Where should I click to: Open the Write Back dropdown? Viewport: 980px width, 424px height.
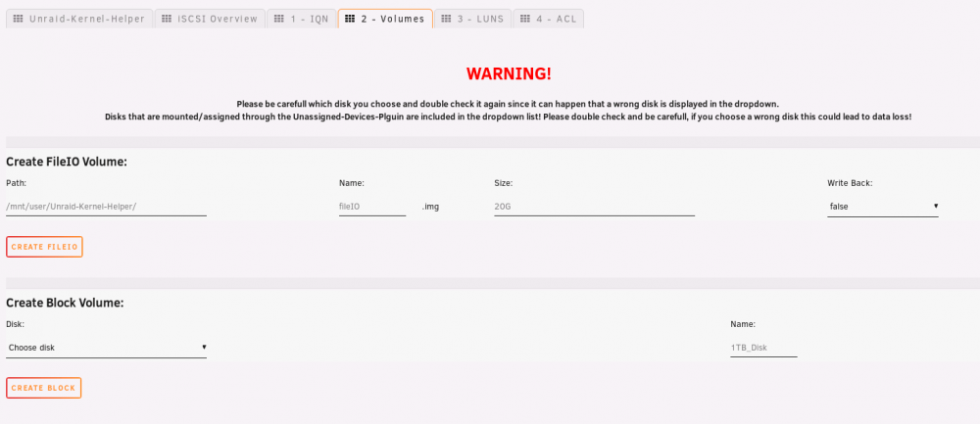[883, 206]
